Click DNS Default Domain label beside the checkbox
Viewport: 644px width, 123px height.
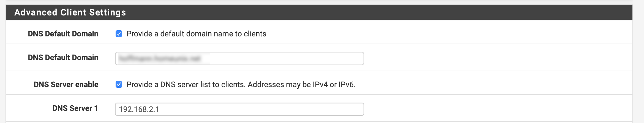63,34
